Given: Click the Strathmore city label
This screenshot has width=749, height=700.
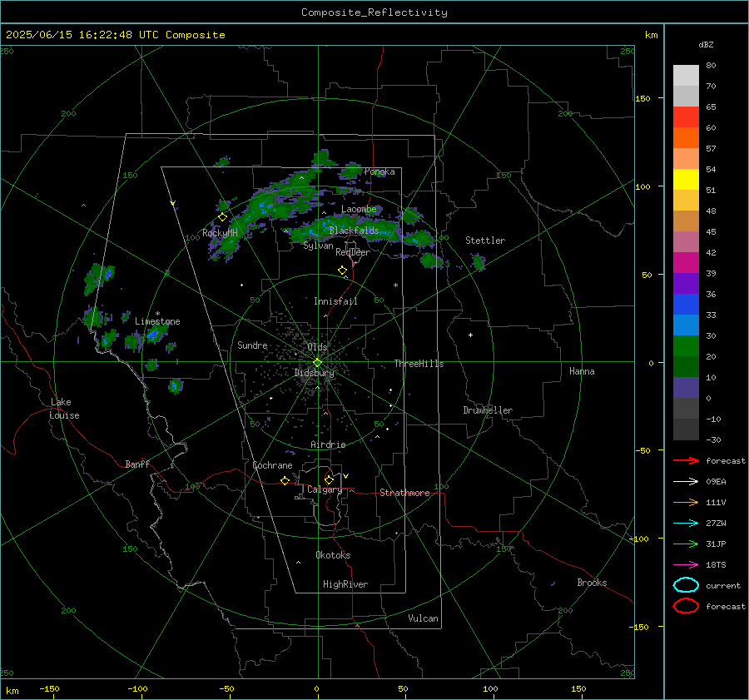Looking at the screenshot, I should click(x=404, y=493).
